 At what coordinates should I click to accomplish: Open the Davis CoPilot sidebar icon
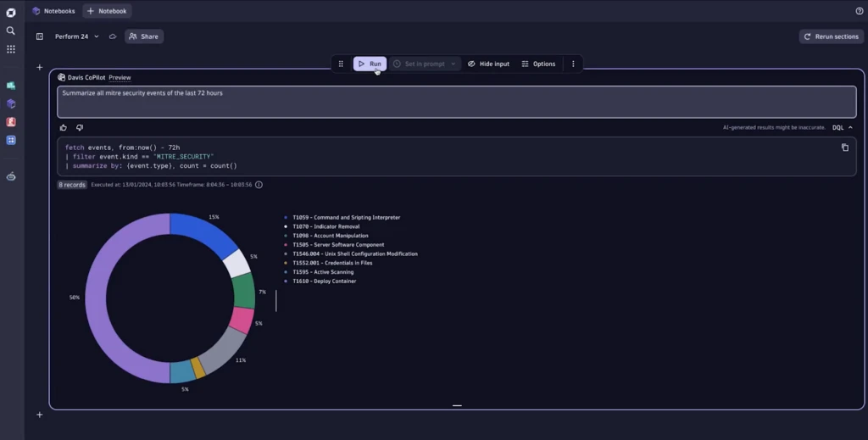click(x=11, y=176)
